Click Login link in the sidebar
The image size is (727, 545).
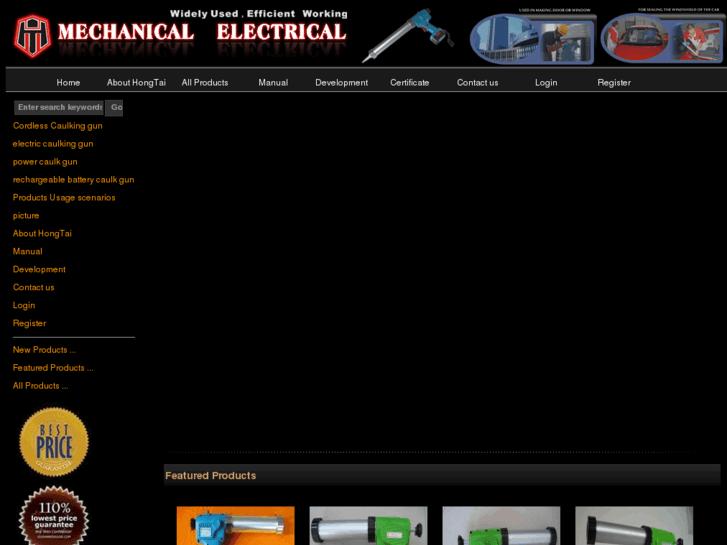click(x=24, y=305)
